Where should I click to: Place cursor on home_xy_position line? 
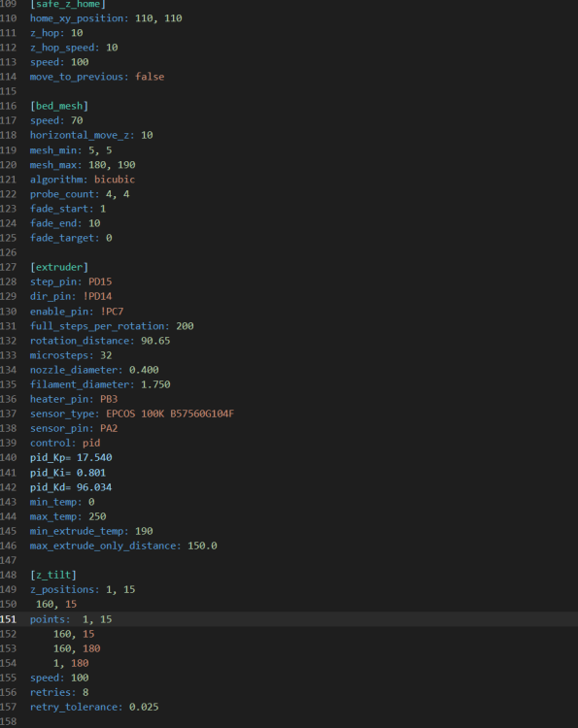(x=106, y=18)
